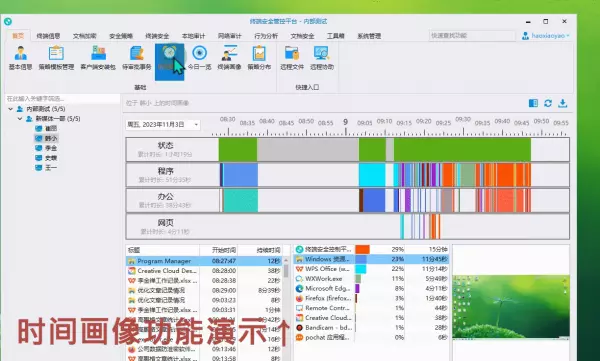Switch to the 首页 ribbon tab
This screenshot has height=361, width=600.
point(18,36)
